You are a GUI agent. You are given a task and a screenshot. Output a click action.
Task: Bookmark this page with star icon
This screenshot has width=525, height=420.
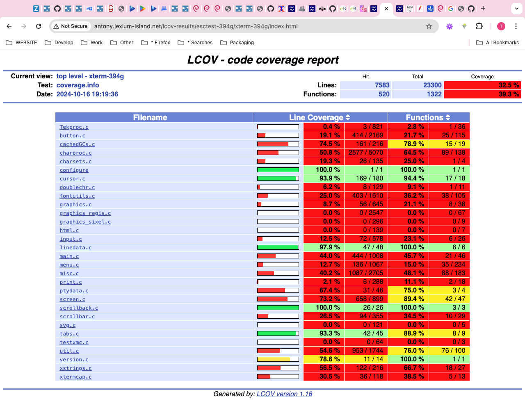point(429,26)
